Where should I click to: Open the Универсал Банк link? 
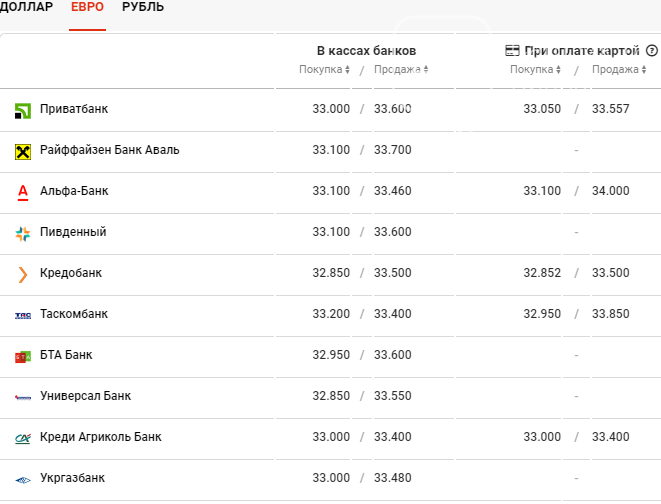[86, 396]
